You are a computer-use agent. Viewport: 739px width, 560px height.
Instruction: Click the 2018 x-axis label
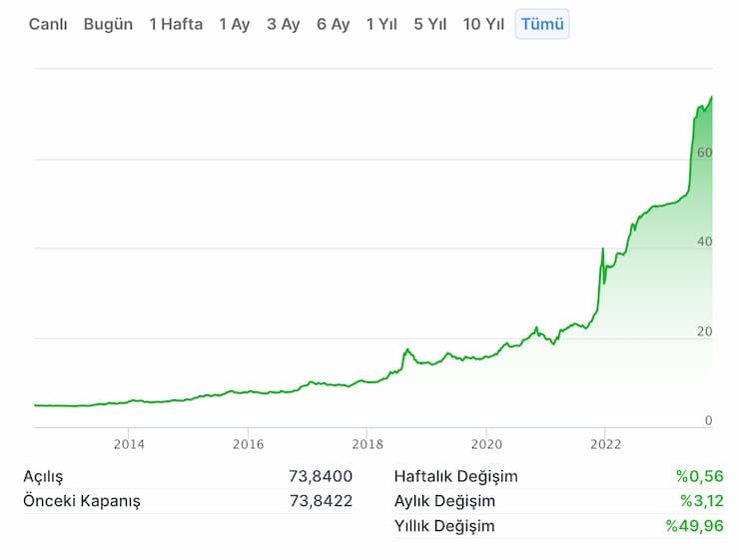pyautogui.click(x=368, y=444)
